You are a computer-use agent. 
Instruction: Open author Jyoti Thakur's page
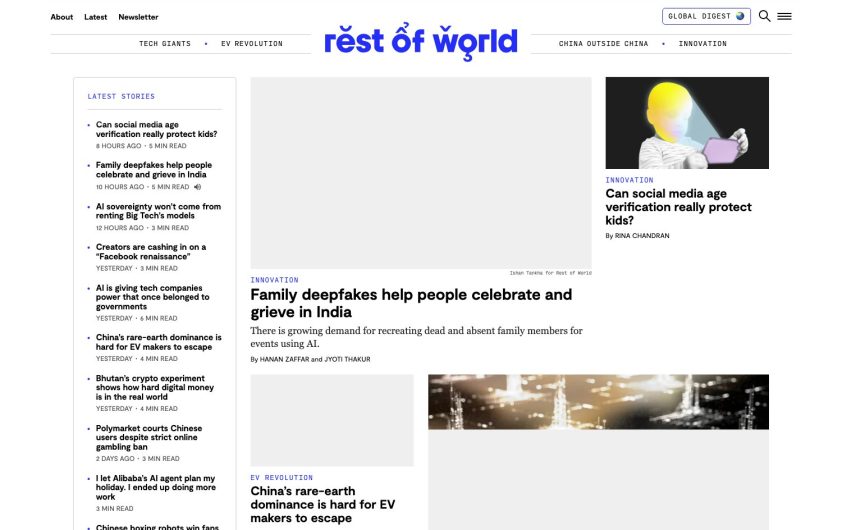(347, 359)
